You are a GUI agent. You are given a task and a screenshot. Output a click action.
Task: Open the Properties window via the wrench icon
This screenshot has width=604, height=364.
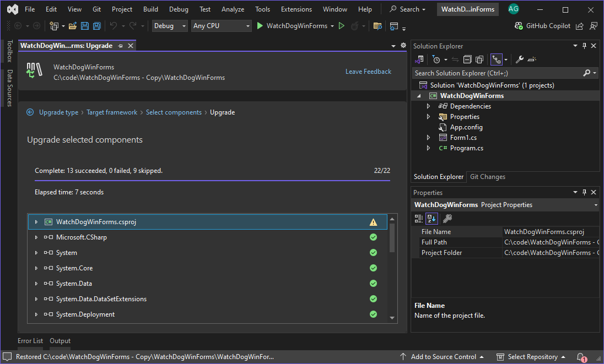pos(519,59)
